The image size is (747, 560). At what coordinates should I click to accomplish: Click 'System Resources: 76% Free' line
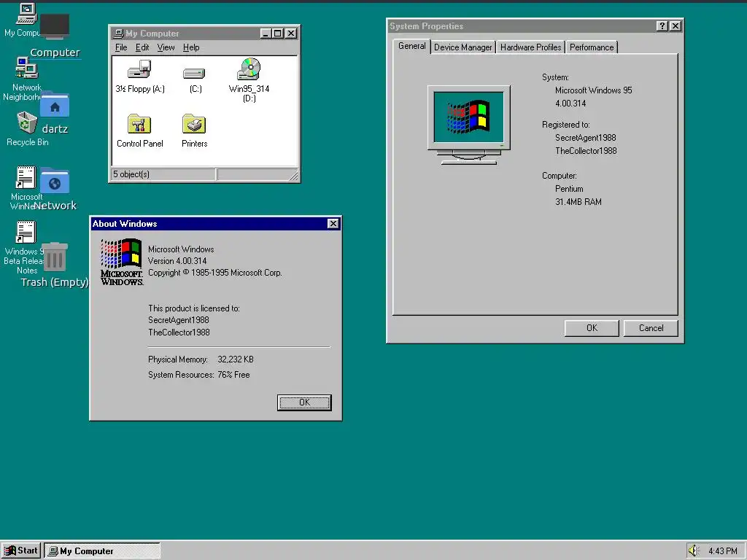tap(198, 375)
